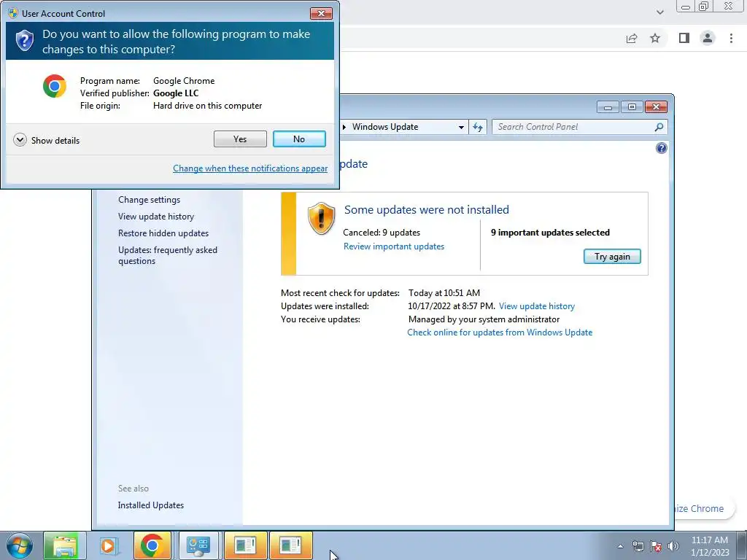The width and height of the screenshot is (747, 560).
Task: Click the Chrome share page icon
Action: (632, 38)
